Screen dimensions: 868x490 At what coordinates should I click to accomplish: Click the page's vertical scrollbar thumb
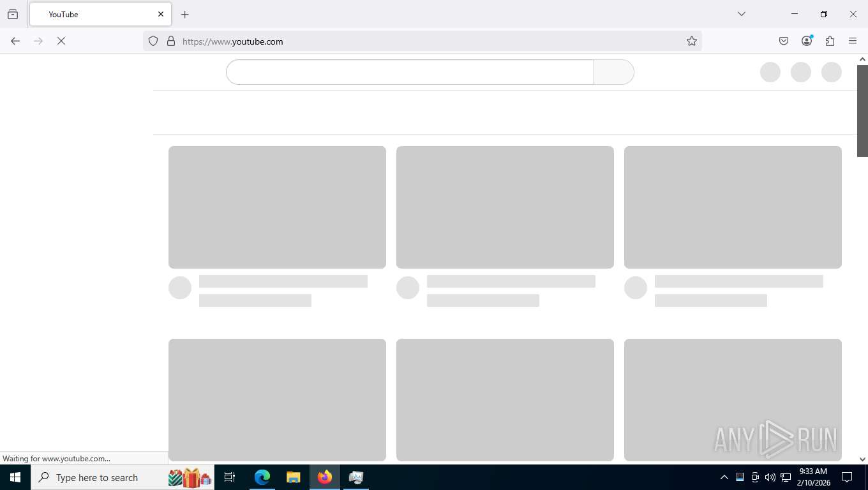pyautogui.click(x=862, y=110)
